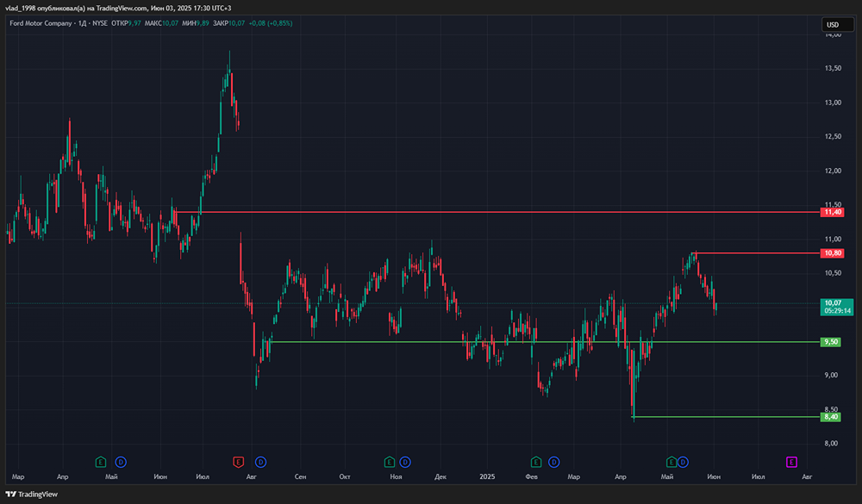Viewport: 862px width, 504px height.
Task: Click the current price 10,07 label
Action: tap(833, 303)
